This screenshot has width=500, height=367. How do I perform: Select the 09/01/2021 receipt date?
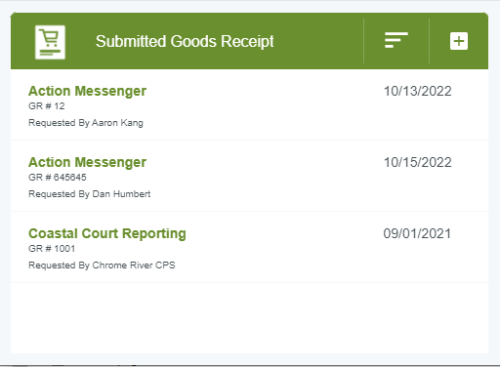[x=417, y=234]
